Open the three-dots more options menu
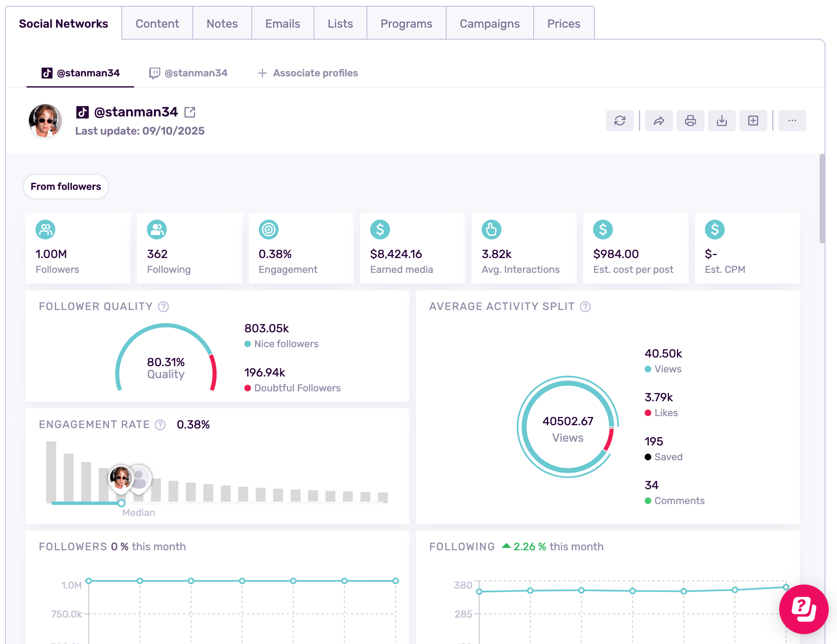The width and height of the screenshot is (837, 644). (x=792, y=121)
